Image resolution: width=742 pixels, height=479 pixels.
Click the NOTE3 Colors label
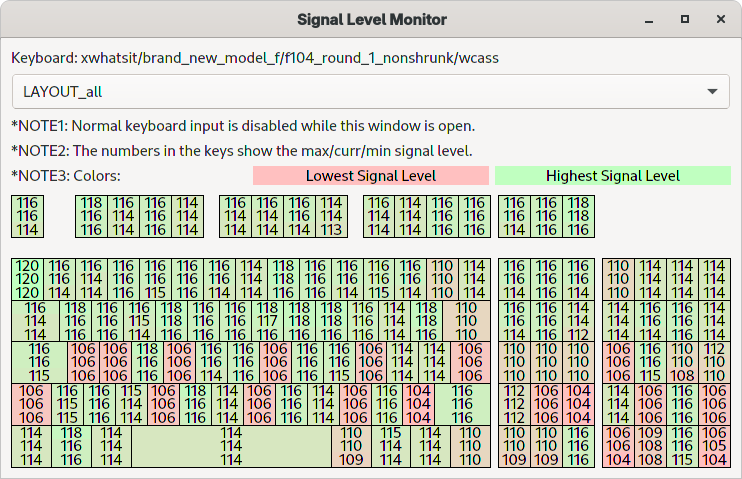(x=66, y=176)
